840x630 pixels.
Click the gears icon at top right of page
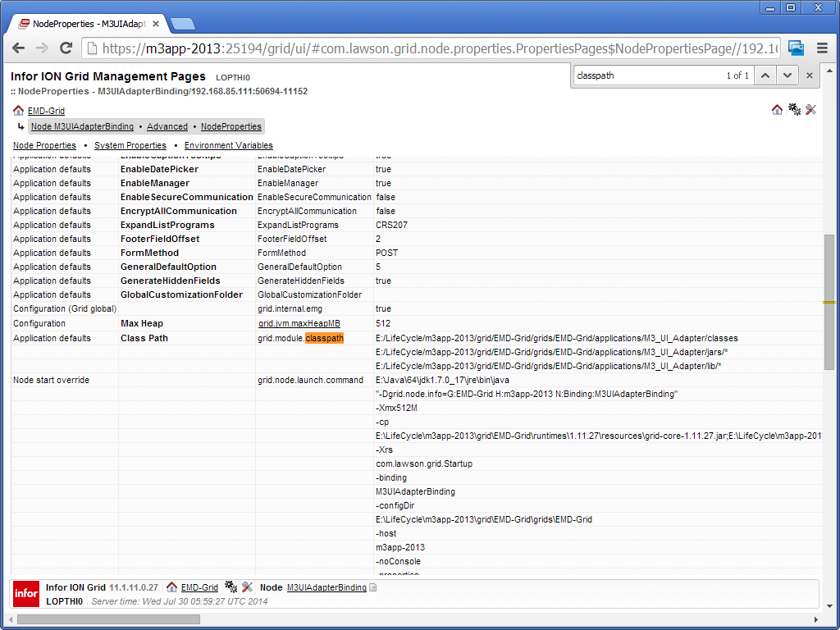794,110
